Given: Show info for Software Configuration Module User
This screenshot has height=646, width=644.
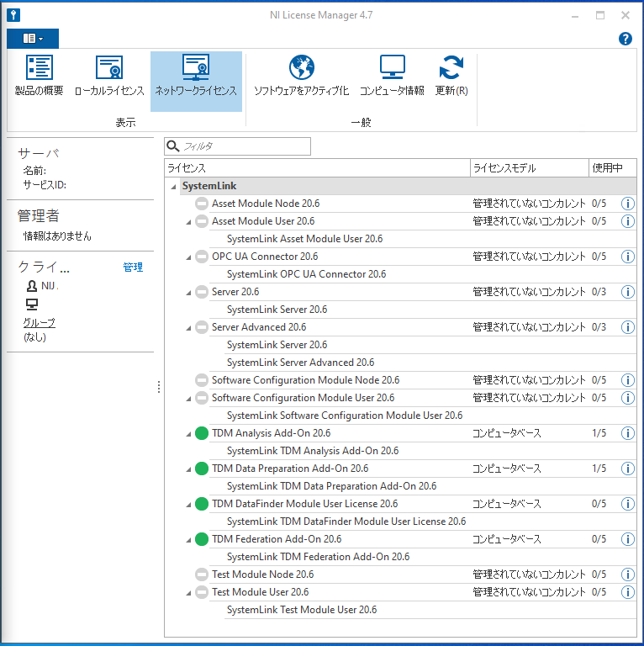Looking at the screenshot, I should (627, 398).
